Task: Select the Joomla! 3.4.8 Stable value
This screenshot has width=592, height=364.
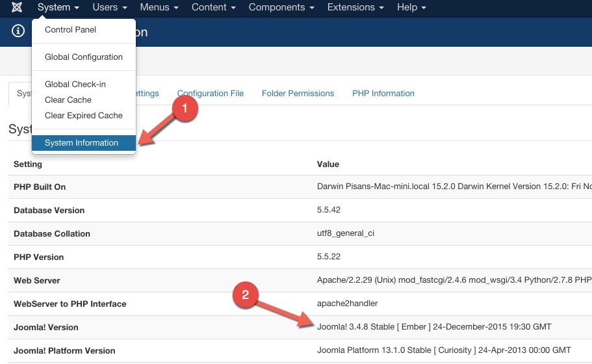Action: [434, 327]
